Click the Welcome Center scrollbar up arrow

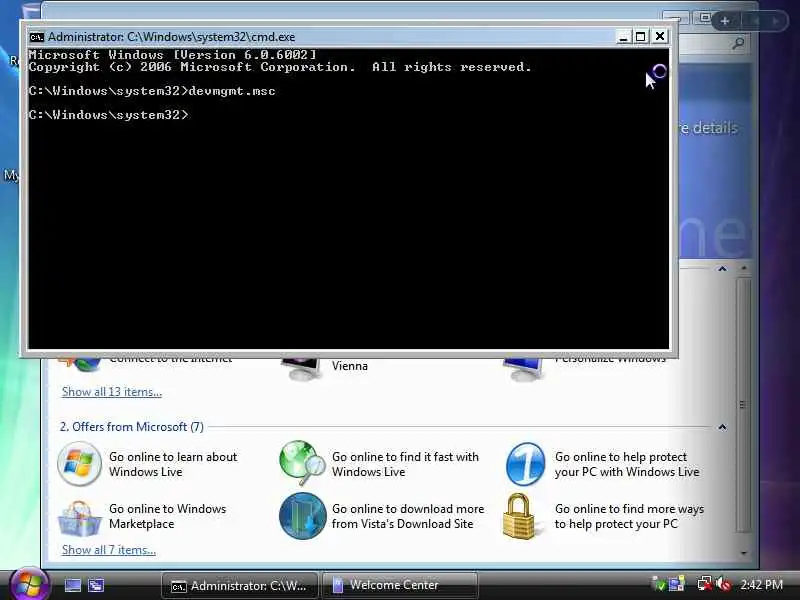743,267
